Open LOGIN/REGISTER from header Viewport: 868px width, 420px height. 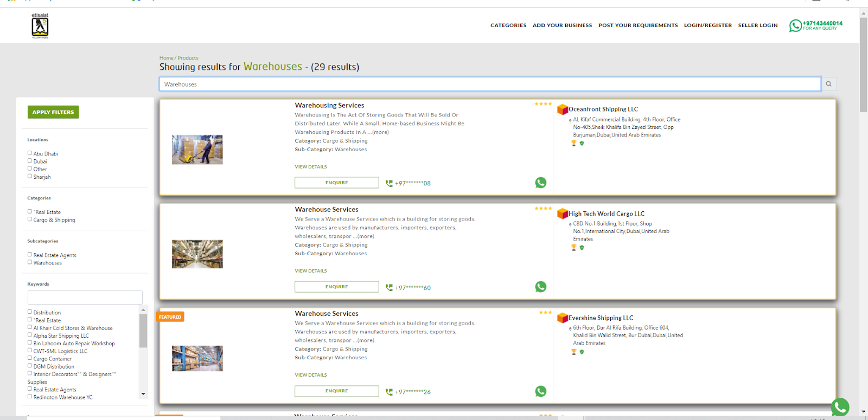708,25
